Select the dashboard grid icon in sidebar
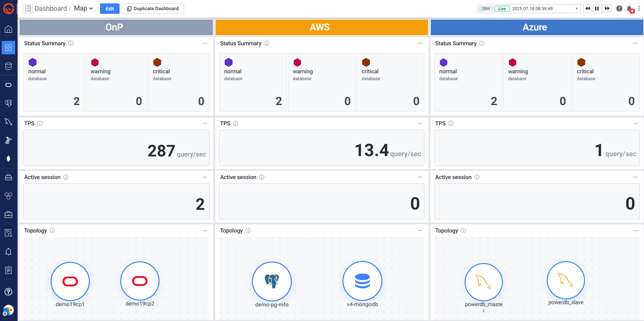Screen dimensions: 644x321 (8, 48)
